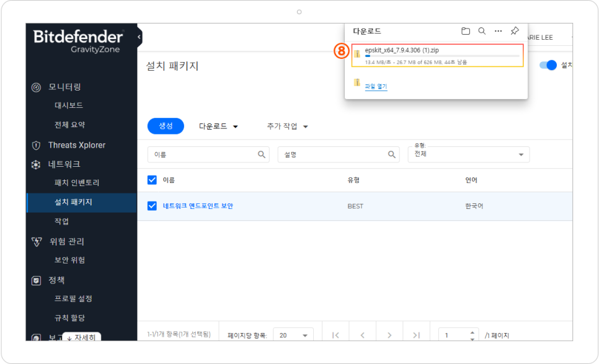Open downloads folder icon in download popup

465,31
